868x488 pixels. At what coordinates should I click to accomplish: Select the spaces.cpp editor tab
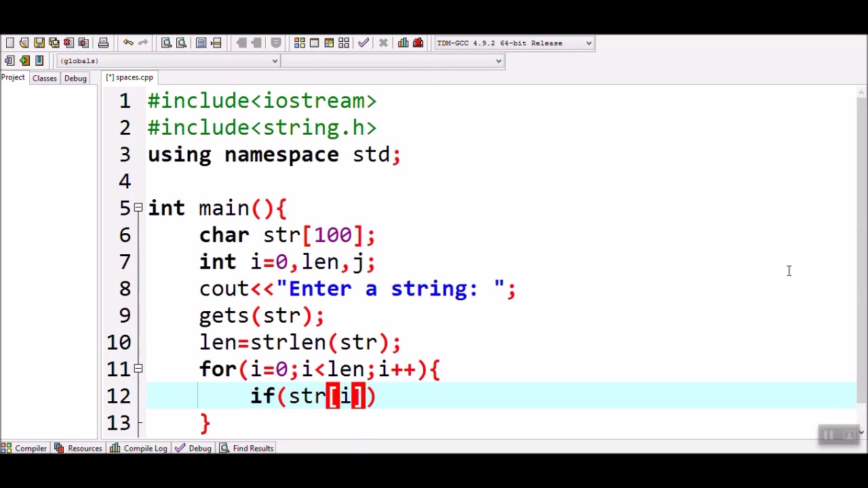130,77
